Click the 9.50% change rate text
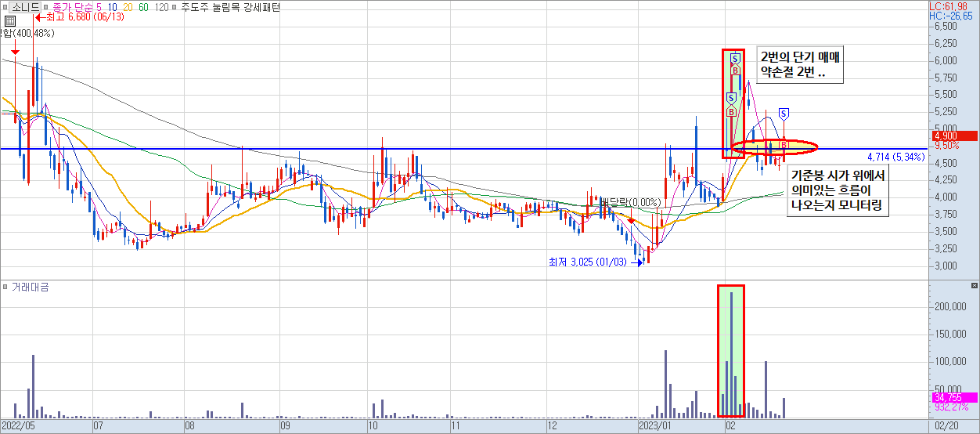 tap(946, 146)
